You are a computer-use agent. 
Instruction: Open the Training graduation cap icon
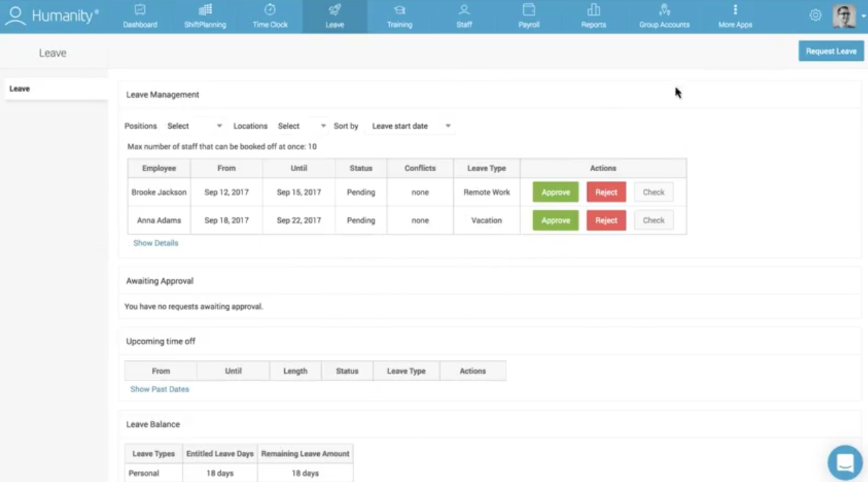(399, 10)
